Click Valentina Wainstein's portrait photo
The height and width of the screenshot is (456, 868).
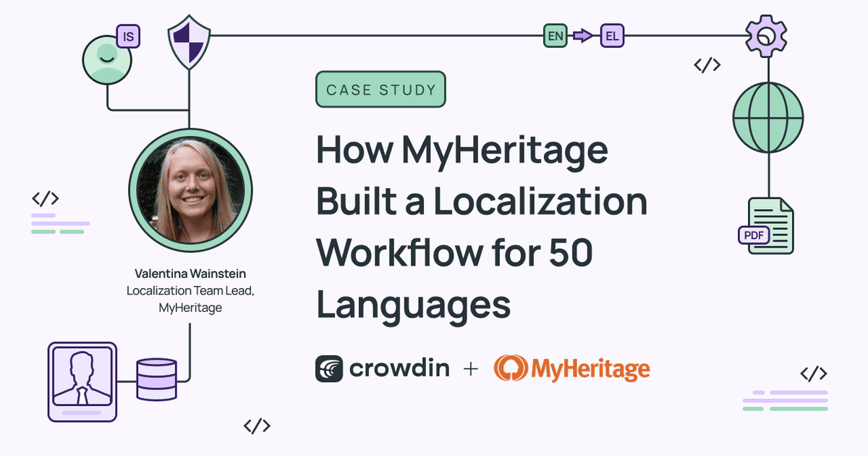click(x=190, y=191)
